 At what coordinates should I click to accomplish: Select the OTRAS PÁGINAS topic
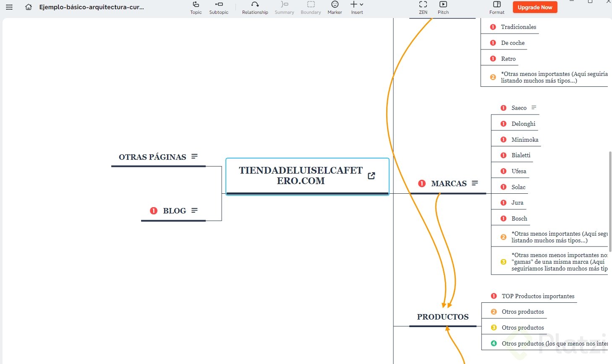coord(152,157)
